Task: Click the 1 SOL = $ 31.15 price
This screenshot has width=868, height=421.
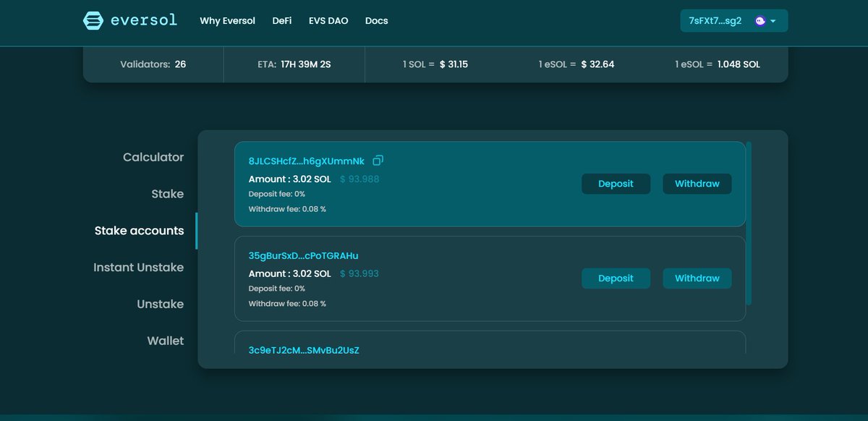Action: (435, 64)
